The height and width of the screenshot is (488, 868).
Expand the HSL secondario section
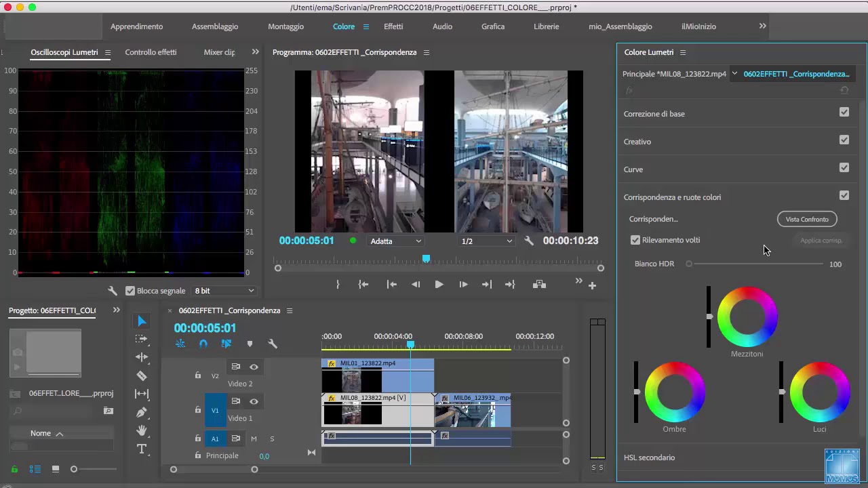(x=649, y=457)
